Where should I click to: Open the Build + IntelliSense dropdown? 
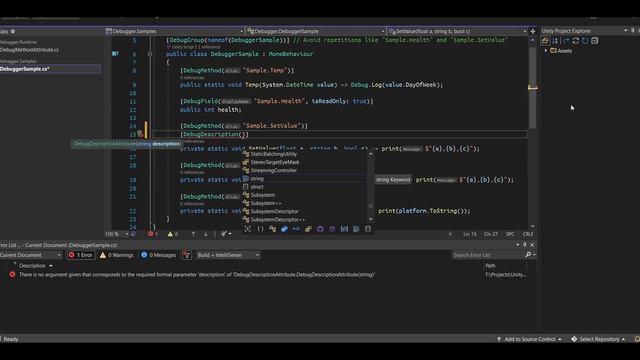pos(228,255)
